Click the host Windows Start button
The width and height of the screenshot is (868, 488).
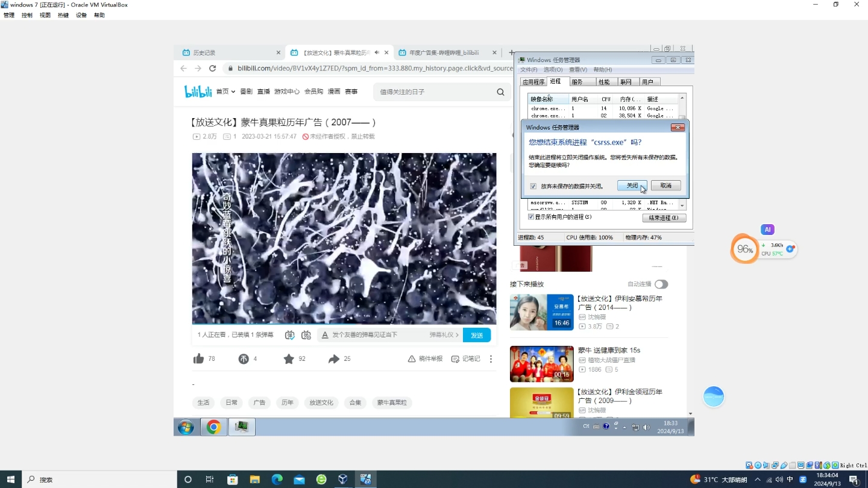[11, 480]
